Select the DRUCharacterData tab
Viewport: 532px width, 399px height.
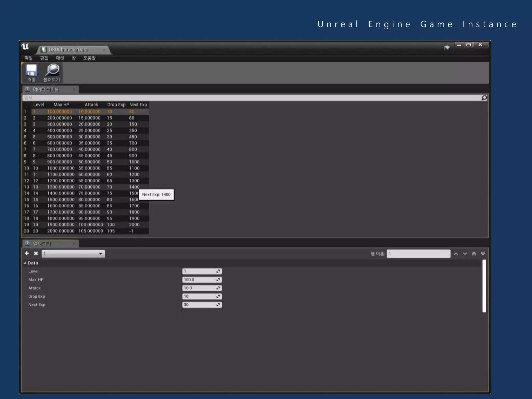click(x=69, y=50)
